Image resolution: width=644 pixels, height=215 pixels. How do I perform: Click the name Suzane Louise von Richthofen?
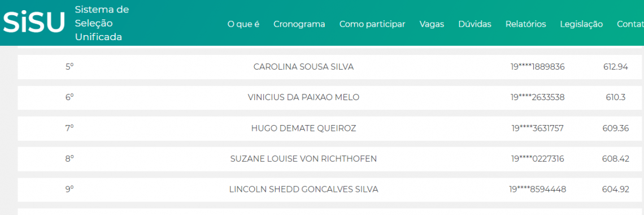303,158
